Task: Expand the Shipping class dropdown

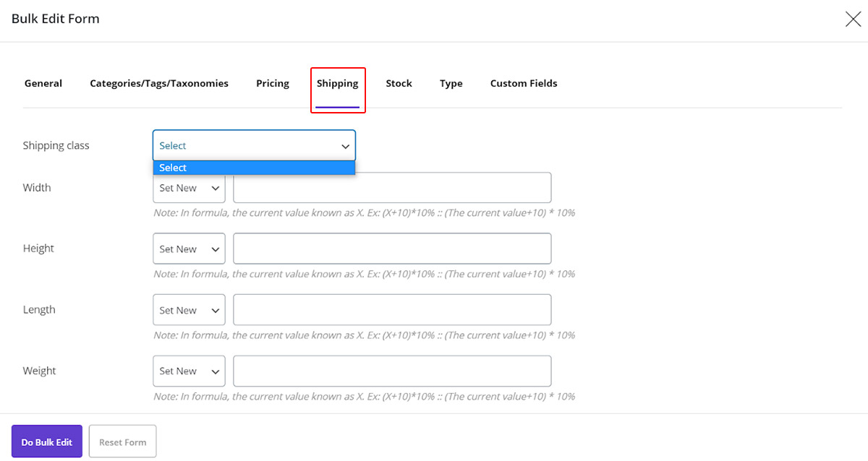Action: [254, 145]
